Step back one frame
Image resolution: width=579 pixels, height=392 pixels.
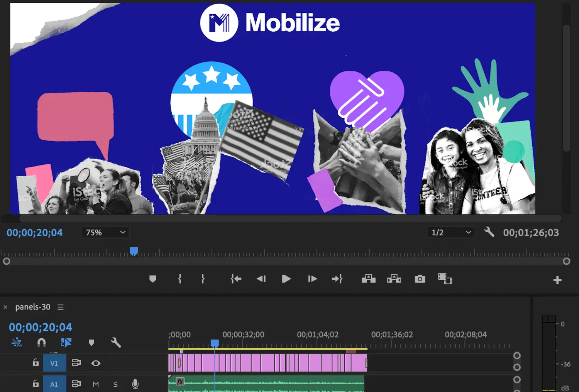(261, 279)
